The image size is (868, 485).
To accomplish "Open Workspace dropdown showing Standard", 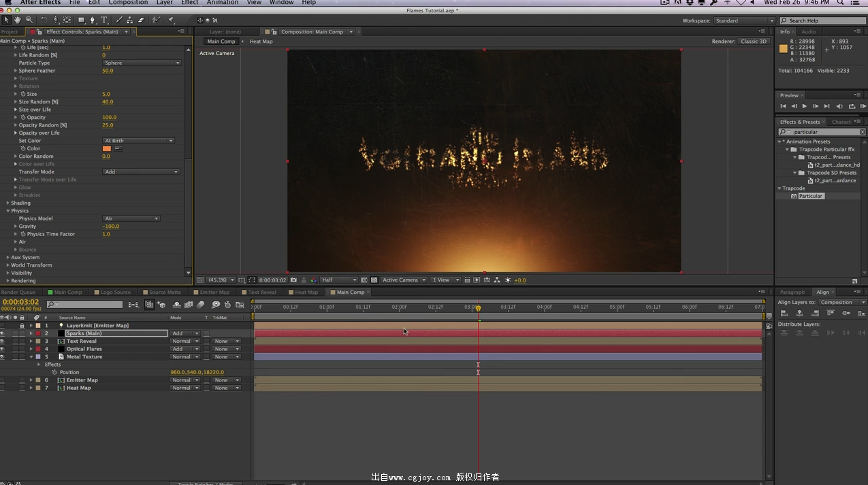I will [x=744, y=20].
